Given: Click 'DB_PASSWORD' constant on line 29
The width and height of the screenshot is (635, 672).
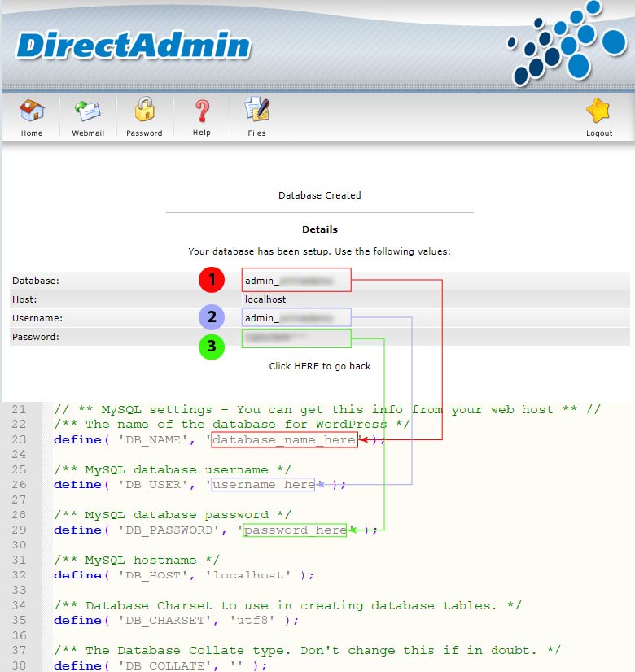Looking at the screenshot, I should [169, 530].
